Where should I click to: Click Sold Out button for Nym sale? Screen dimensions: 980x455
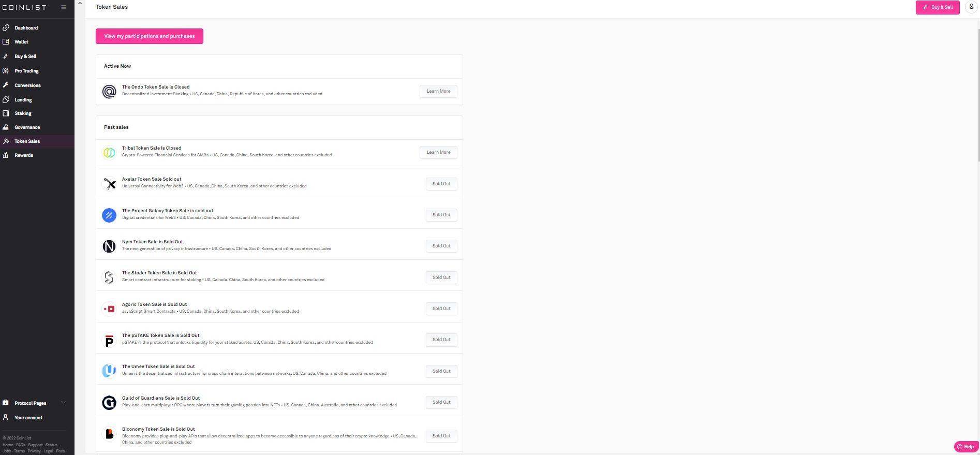441,246
